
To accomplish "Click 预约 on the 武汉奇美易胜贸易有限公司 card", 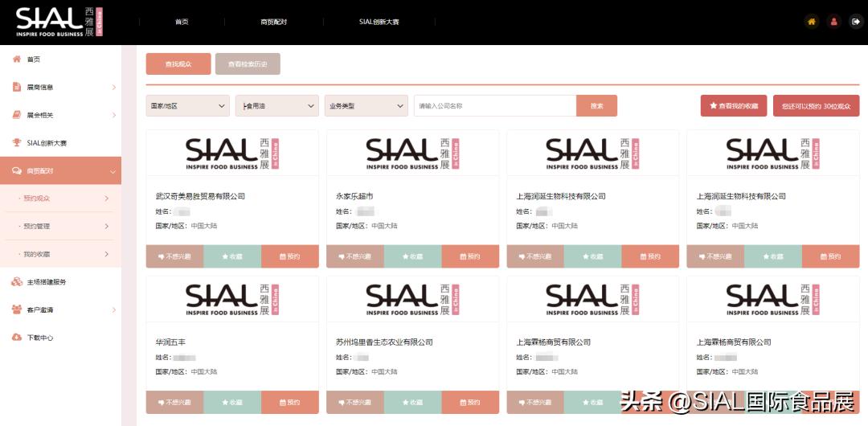I will pos(290,256).
